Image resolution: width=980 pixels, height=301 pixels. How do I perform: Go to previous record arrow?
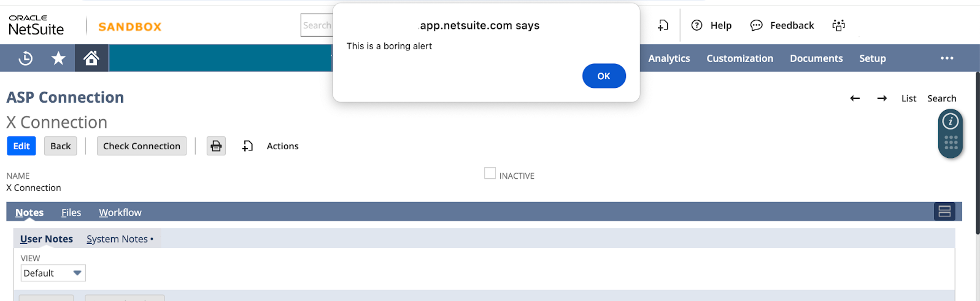[855, 98]
